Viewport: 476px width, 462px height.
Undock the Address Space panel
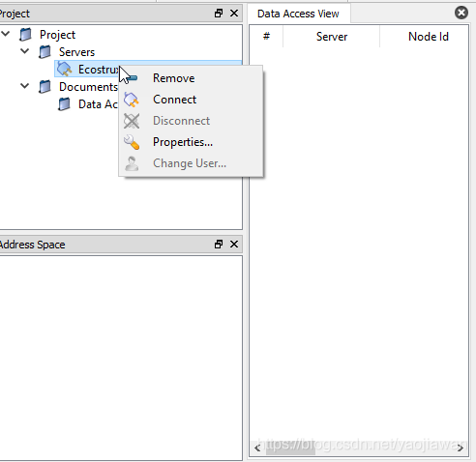pos(219,245)
